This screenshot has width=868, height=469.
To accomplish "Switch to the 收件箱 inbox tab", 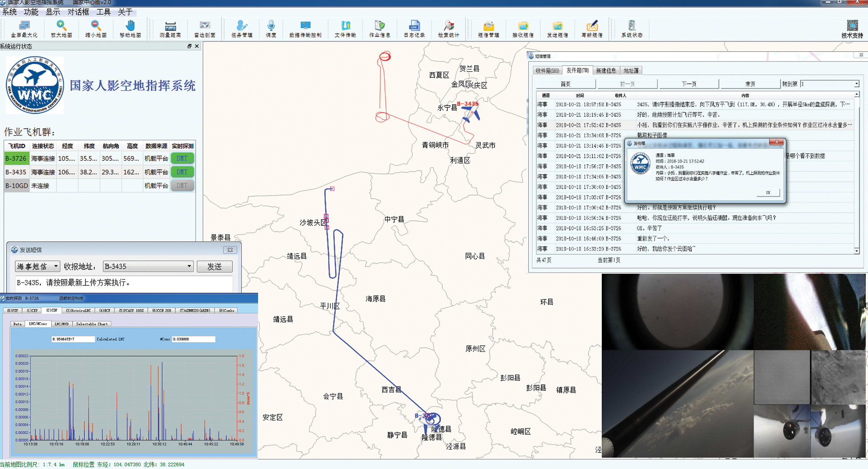I will tap(547, 71).
